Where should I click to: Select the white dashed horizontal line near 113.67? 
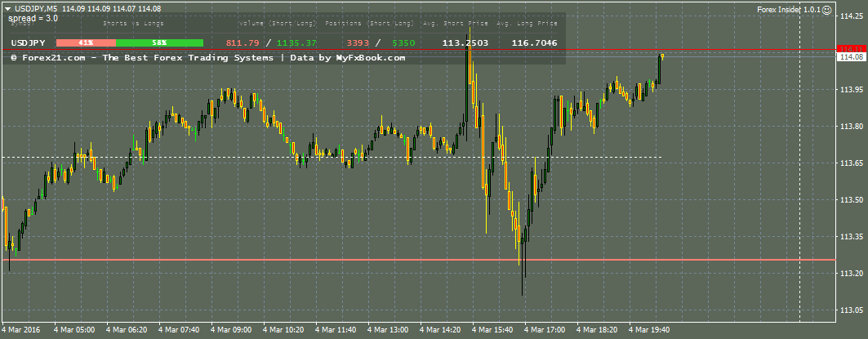pos(332,158)
